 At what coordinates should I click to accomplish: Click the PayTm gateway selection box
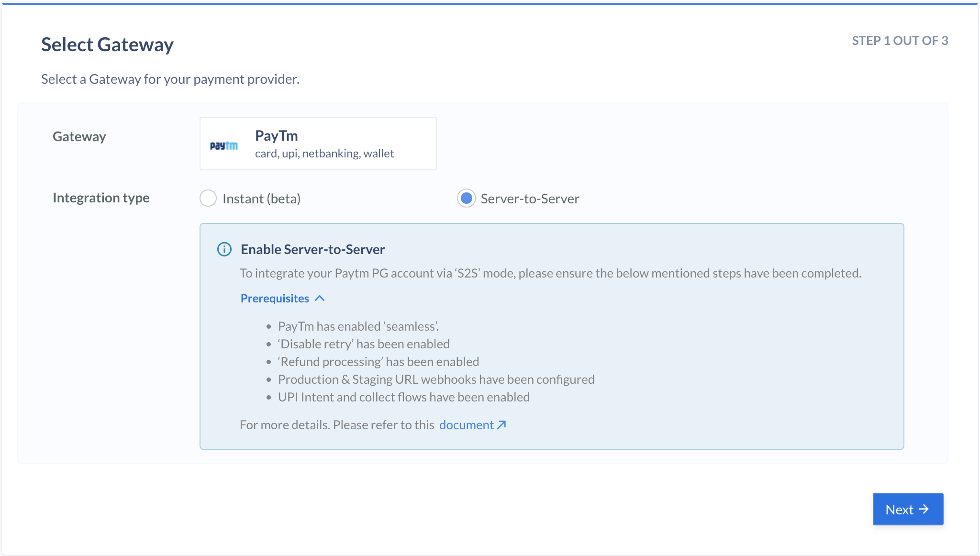pyautogui.click(x=318, y=143)
